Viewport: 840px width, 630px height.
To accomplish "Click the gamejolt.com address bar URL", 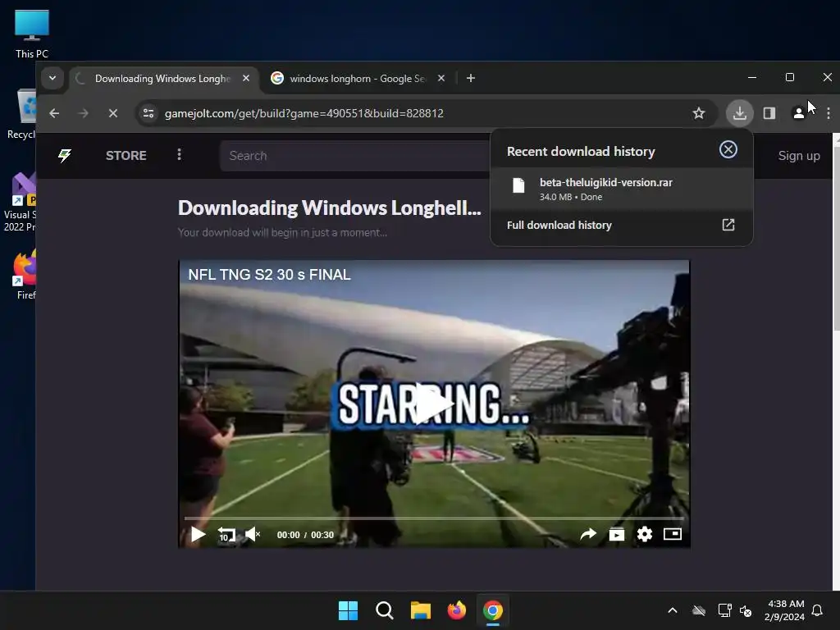I will click(x=304, y=113).
